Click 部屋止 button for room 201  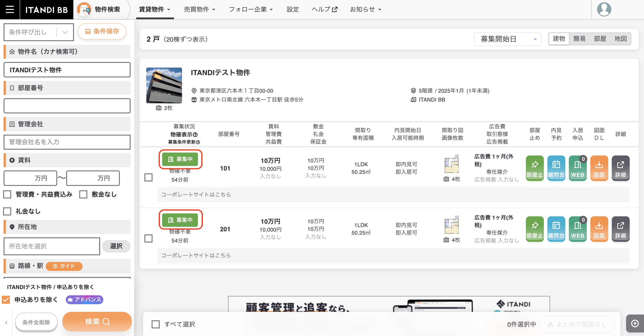534,229
